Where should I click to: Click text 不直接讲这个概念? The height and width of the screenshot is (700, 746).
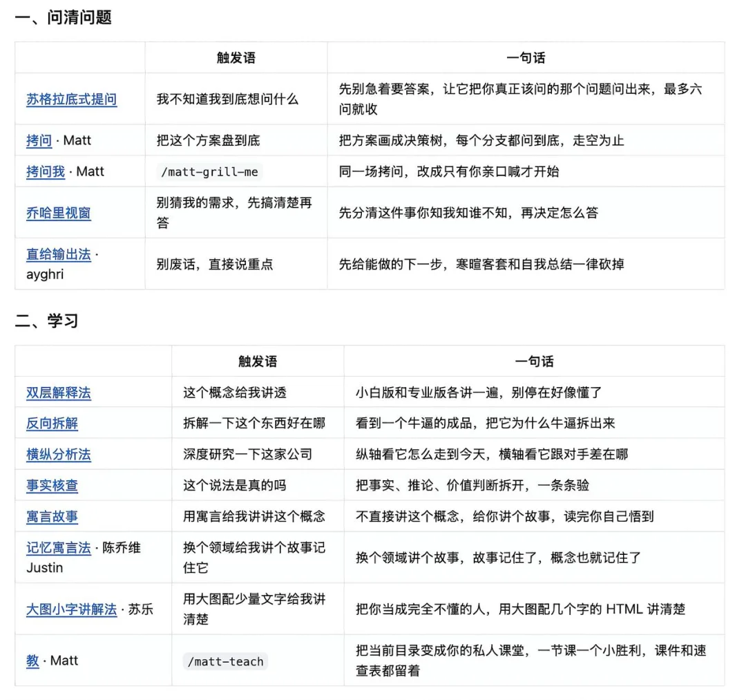click(408, 516)
